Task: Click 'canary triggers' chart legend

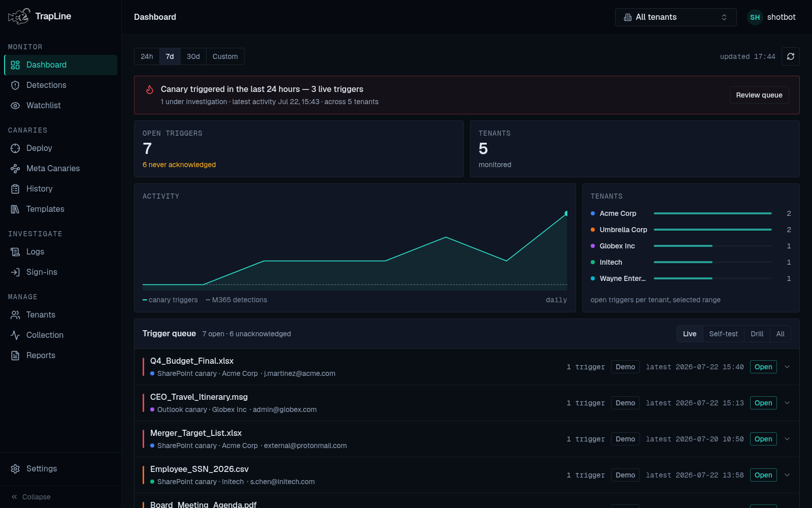Action: (170, 300)
